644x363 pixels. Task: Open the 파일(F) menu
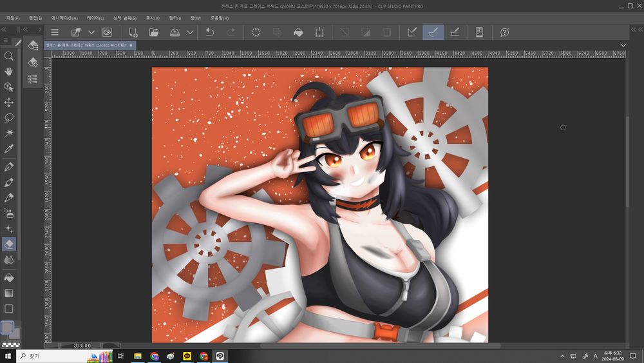pyautogui.click(x=13, y=18)
